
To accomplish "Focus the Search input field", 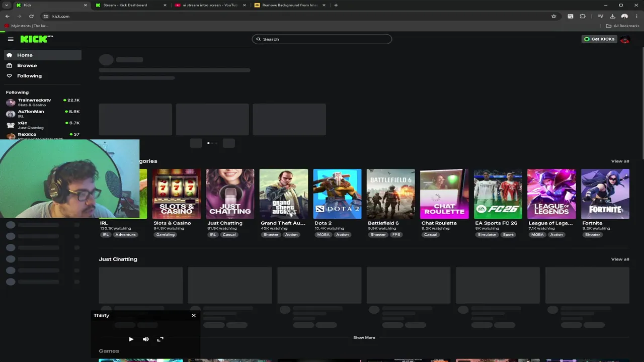I will point(322,39).
